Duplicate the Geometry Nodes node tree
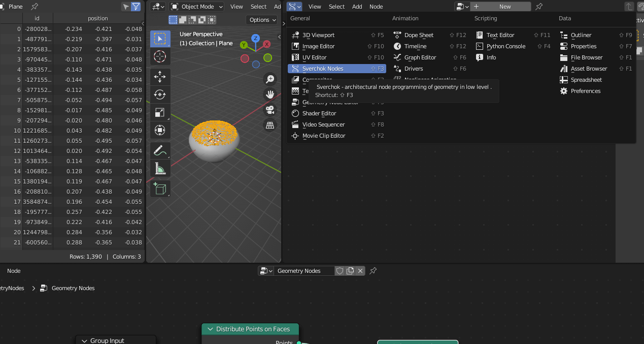Image resolution: width=644 pixels, height=344 pixels. pos(350,271)
